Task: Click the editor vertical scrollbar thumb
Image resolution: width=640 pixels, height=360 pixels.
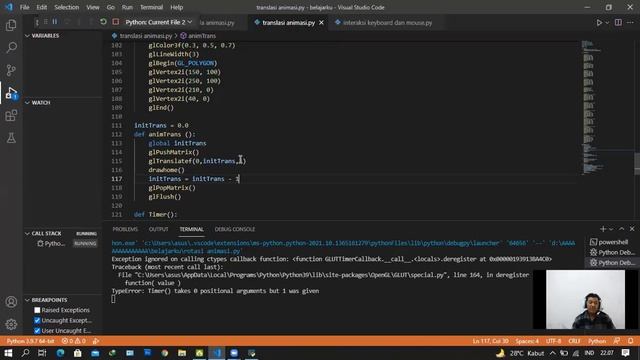Action: point(637,163)
